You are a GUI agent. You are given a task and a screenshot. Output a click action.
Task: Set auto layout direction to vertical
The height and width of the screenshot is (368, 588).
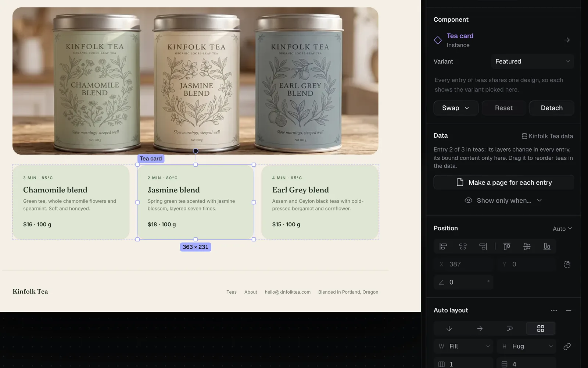(449, 329)
